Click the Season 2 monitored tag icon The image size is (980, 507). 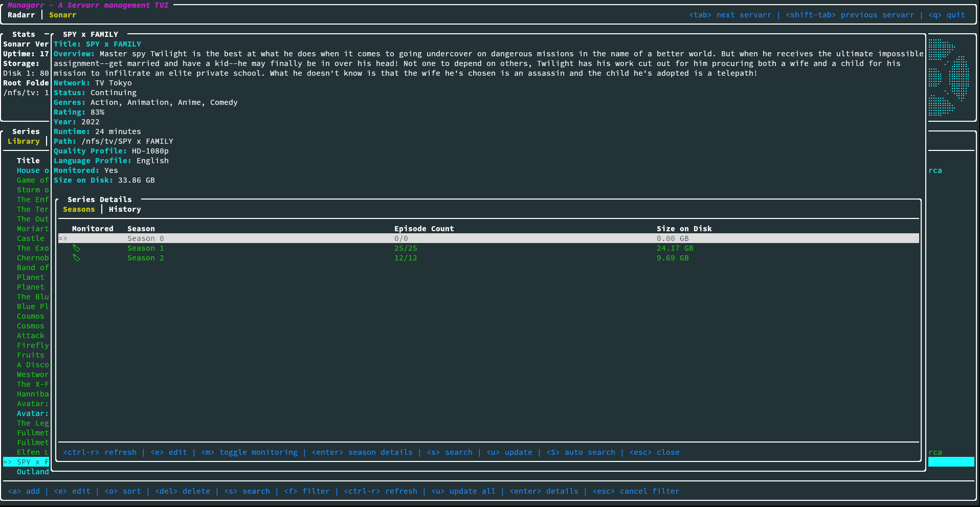tap(76, 258)
